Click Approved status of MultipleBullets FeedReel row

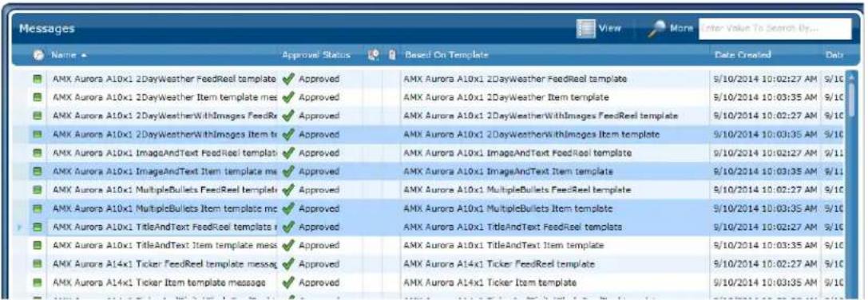[x=319, y=190]
